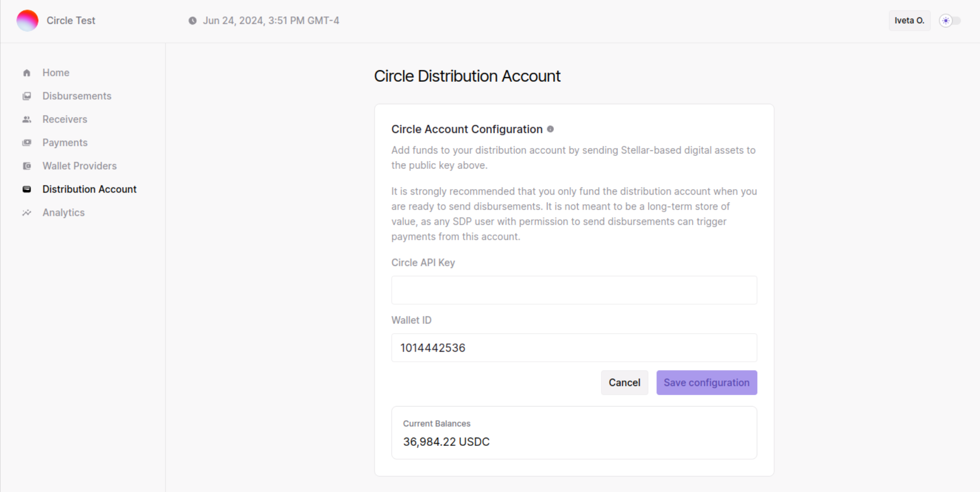The height and width of the screenshot is (492, 980).
Task: Click the Distribution Account card icon
Action: 26,189
